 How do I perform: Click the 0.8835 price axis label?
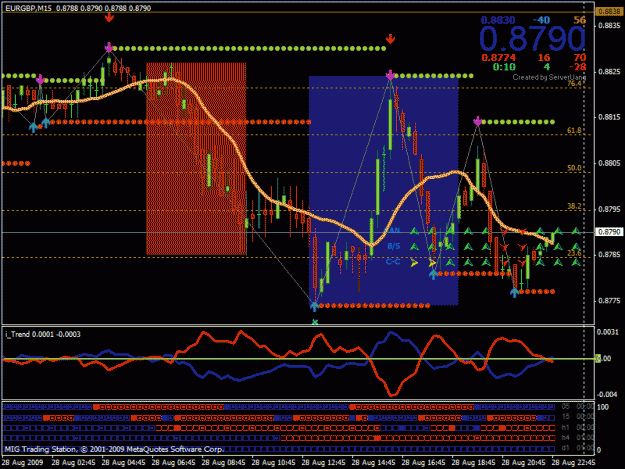(609, 26)
